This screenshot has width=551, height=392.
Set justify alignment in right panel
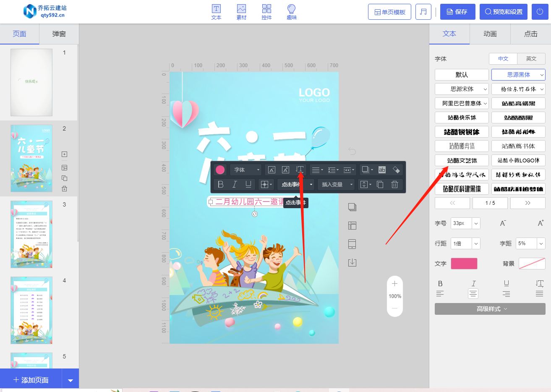click(539, 294)
